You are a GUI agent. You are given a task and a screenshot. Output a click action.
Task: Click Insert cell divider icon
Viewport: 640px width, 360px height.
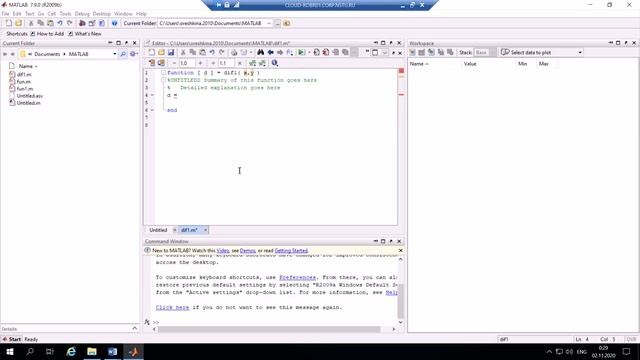click(252, 63)
